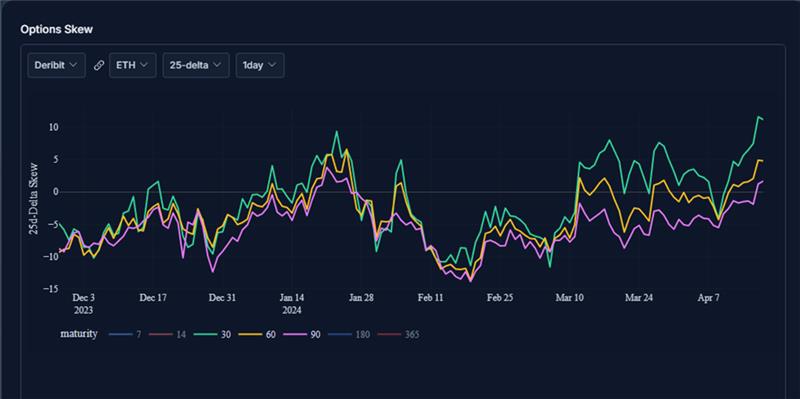Toggle the 90 maturity legend entry
Image resolution: width=800 pixels, height=399 pixels.
point(301,335)
